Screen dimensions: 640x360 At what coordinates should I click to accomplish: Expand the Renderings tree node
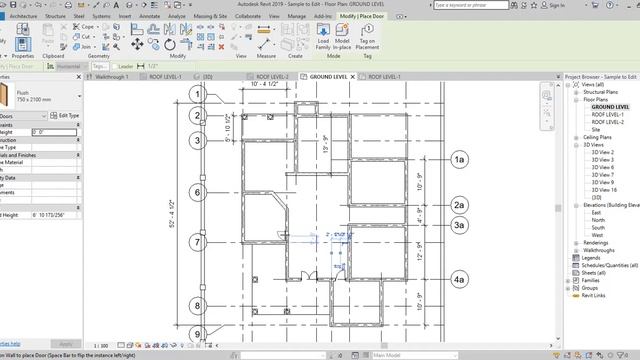coord(576,243)
